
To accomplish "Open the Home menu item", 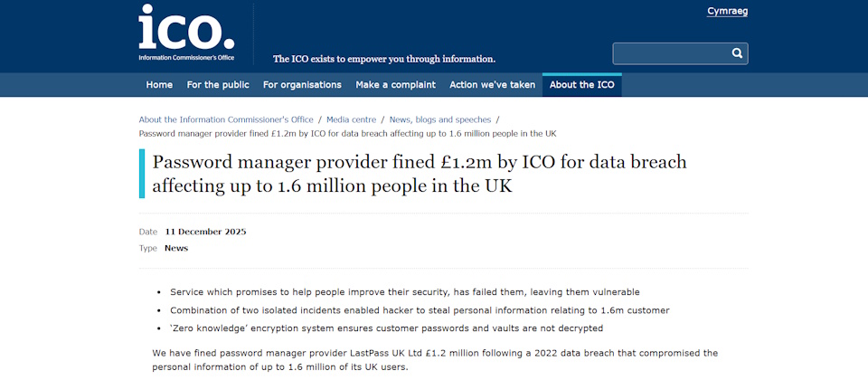I will (x=159, y=85).
